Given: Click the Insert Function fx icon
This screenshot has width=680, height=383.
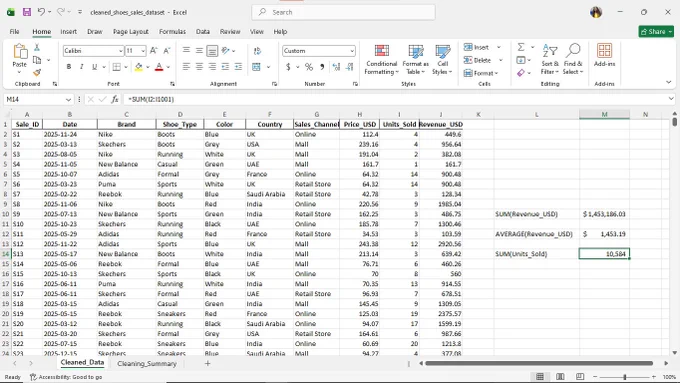Looking at the screenshot, I should pos(114,99).
